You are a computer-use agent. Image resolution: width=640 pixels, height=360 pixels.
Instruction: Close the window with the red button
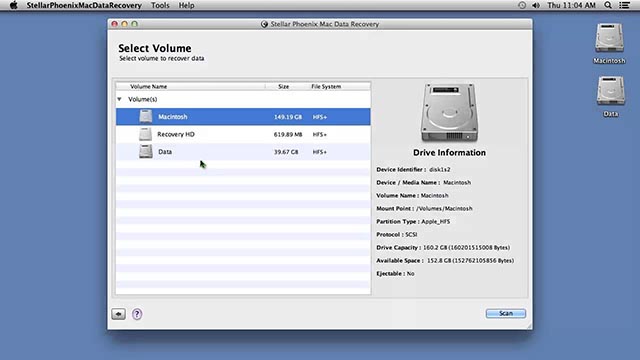pos(115,24)
